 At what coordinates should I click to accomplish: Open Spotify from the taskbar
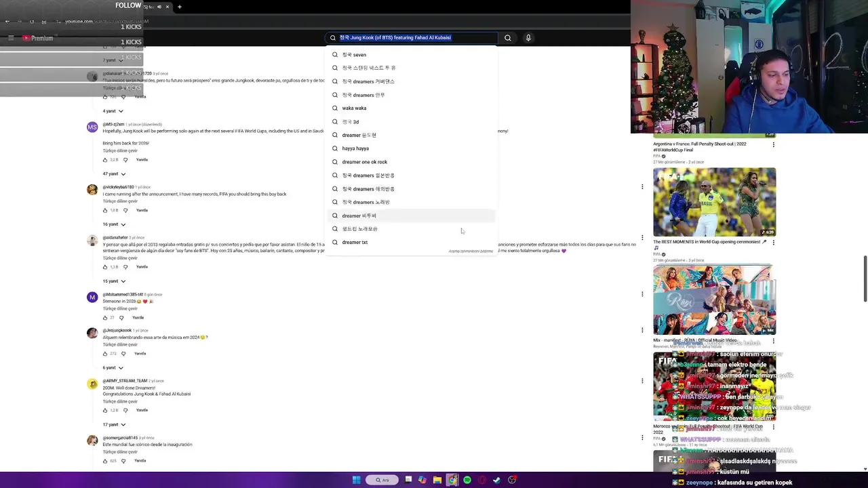(x=467, y=480)
